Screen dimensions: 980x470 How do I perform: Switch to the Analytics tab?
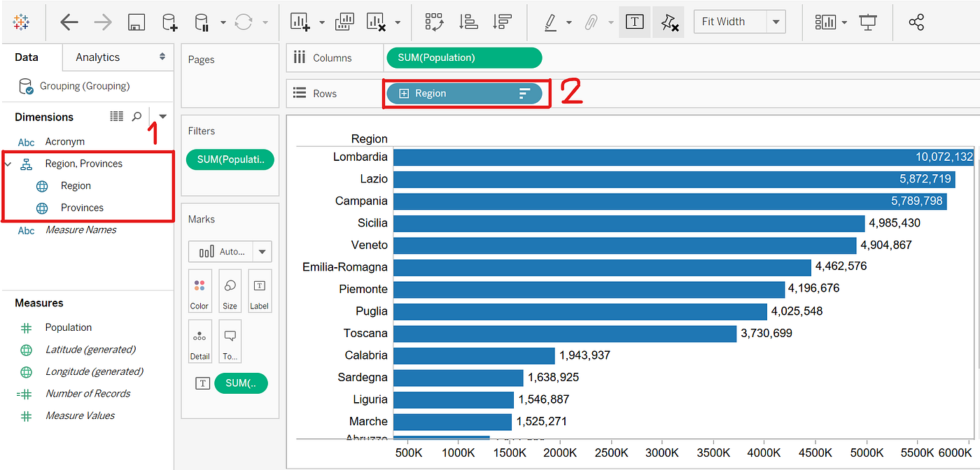pyautogui.click(x=98, y=57)
